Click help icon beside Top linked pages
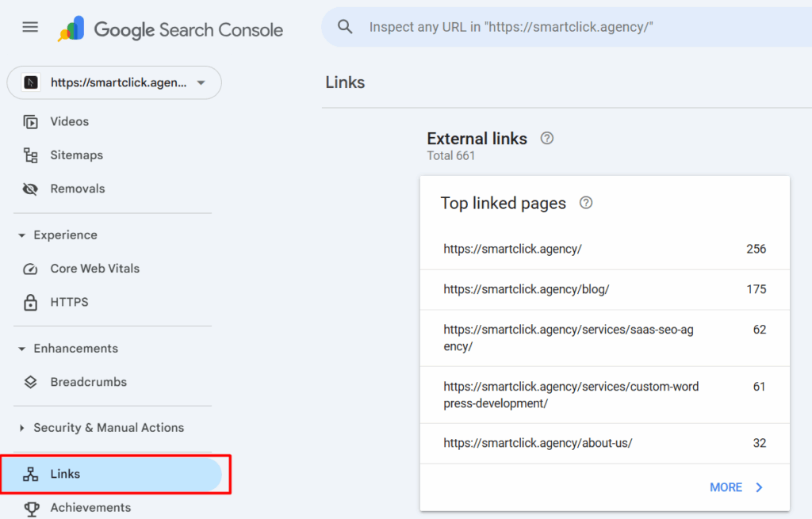This screenshot has height=519, width=812. pos(586,203)
